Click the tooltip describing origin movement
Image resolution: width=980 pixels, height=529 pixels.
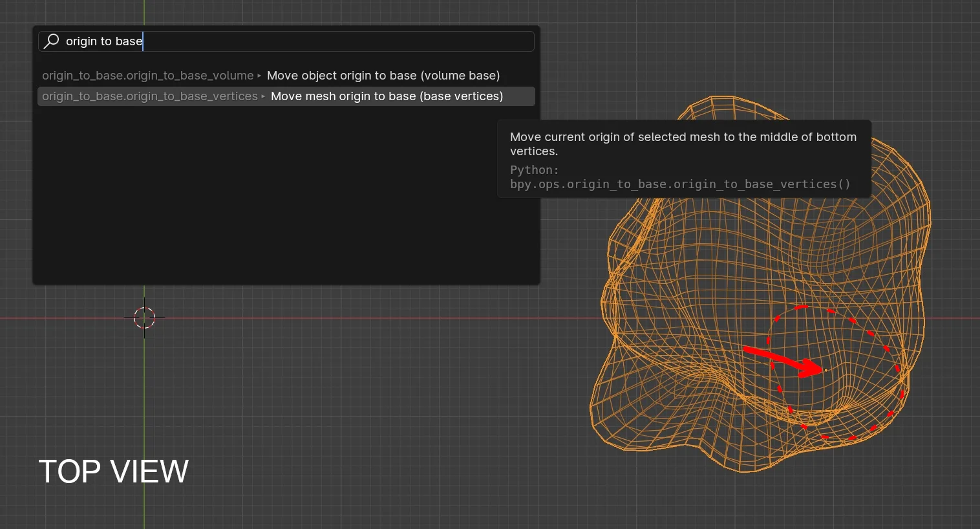(x=683, y=144)
